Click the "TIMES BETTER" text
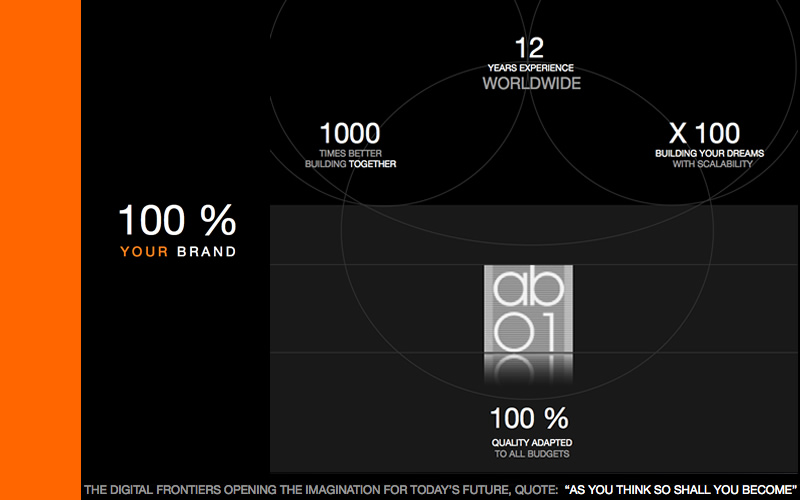 click(351, 153)
